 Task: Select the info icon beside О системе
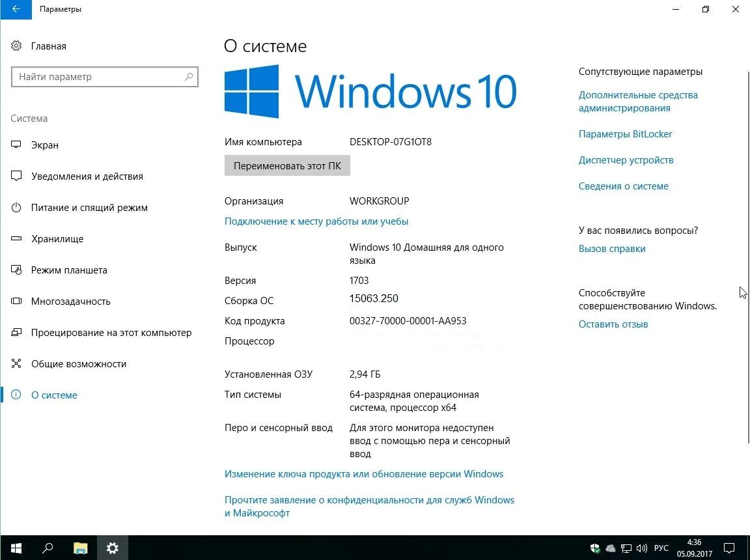point(16,395)
